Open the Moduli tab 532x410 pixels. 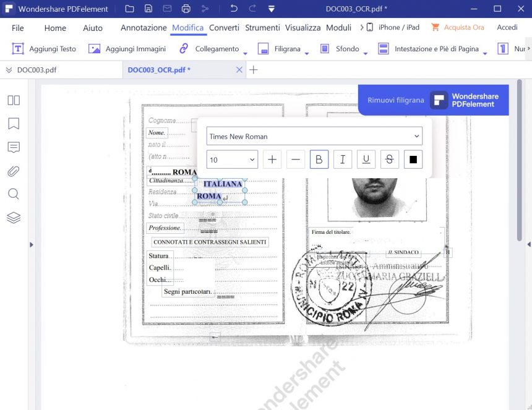338,28
